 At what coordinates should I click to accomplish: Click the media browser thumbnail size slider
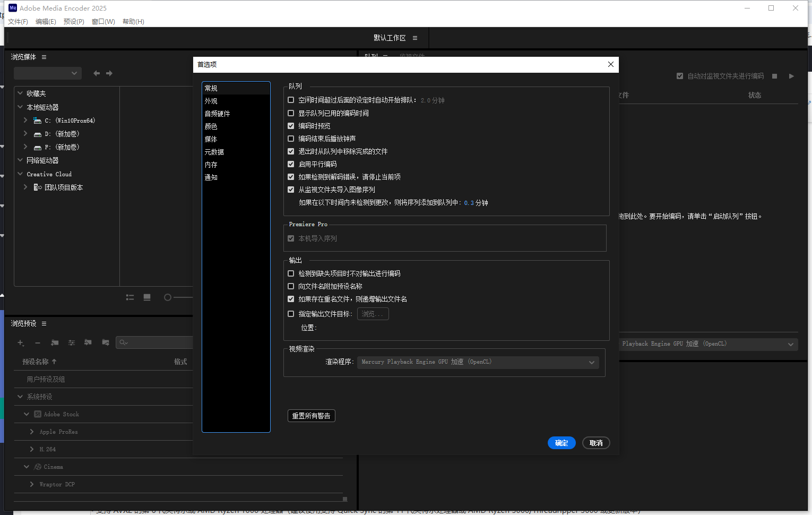point(168,297)
